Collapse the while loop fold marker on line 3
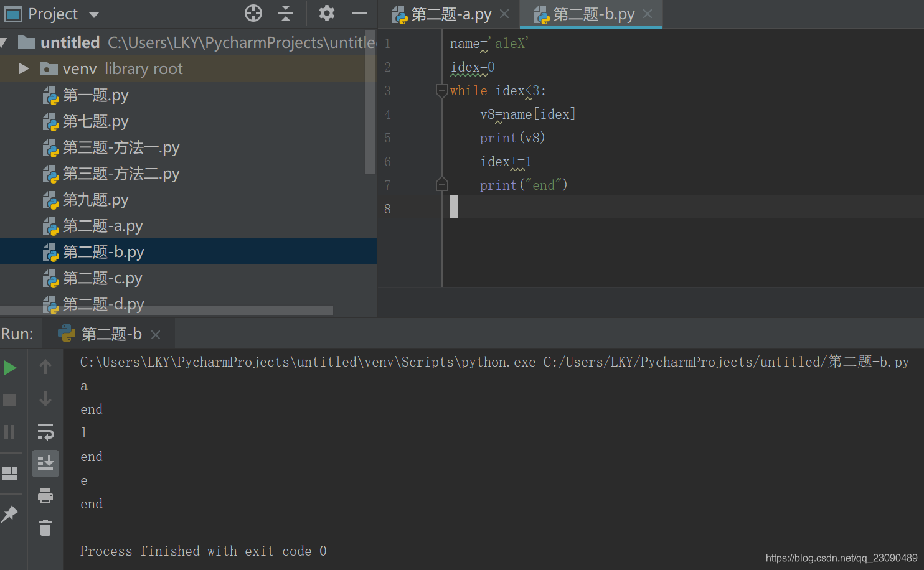Image resolution: width=924 pixels, height=570 pixels. tap(441, 91)
